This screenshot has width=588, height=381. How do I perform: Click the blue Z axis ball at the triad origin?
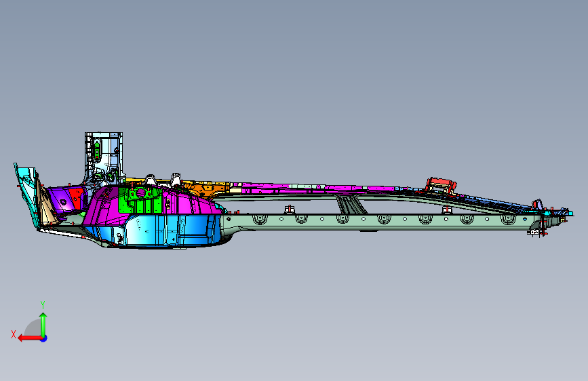[44, 338]
